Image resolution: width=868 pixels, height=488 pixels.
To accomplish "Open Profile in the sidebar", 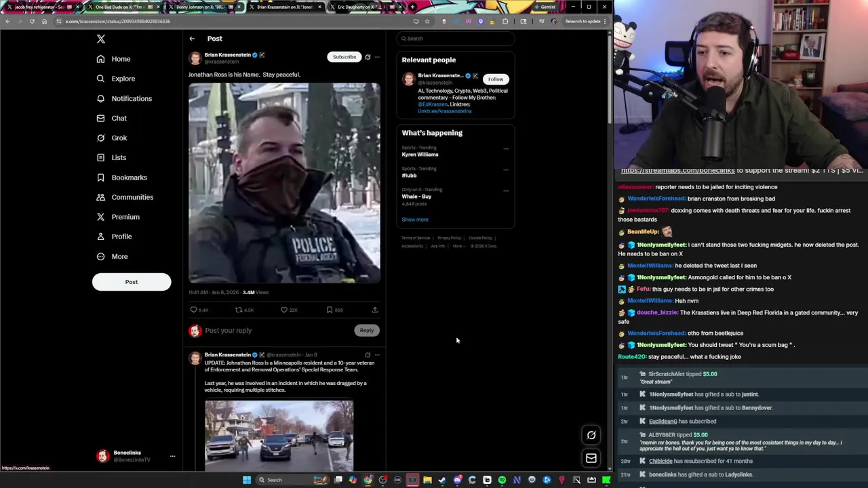I will 114,237.
